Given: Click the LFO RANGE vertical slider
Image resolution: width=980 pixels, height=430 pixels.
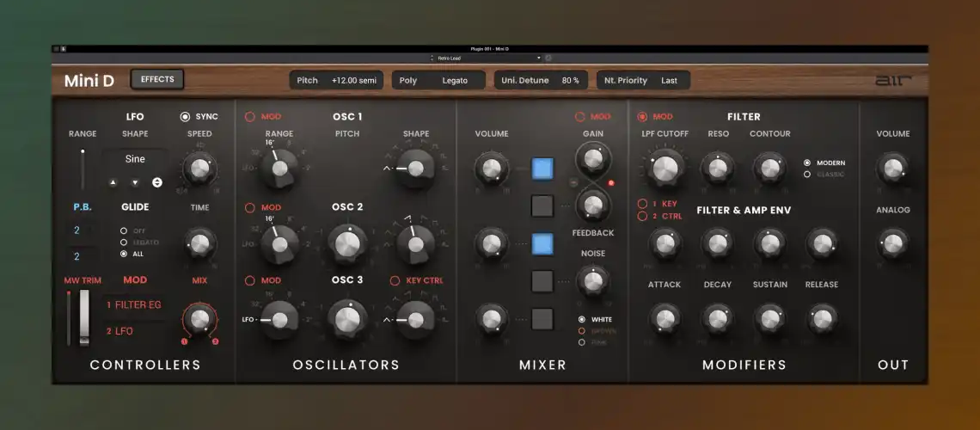Looking at the screenshot, I should pyautogui.click(x=83, y=169).
